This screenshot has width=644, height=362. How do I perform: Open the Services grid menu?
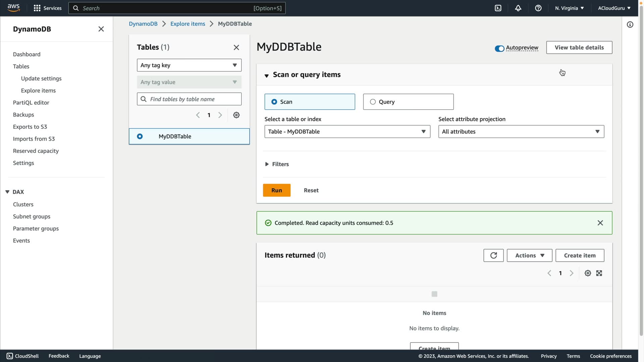click(x=47, y=8)
